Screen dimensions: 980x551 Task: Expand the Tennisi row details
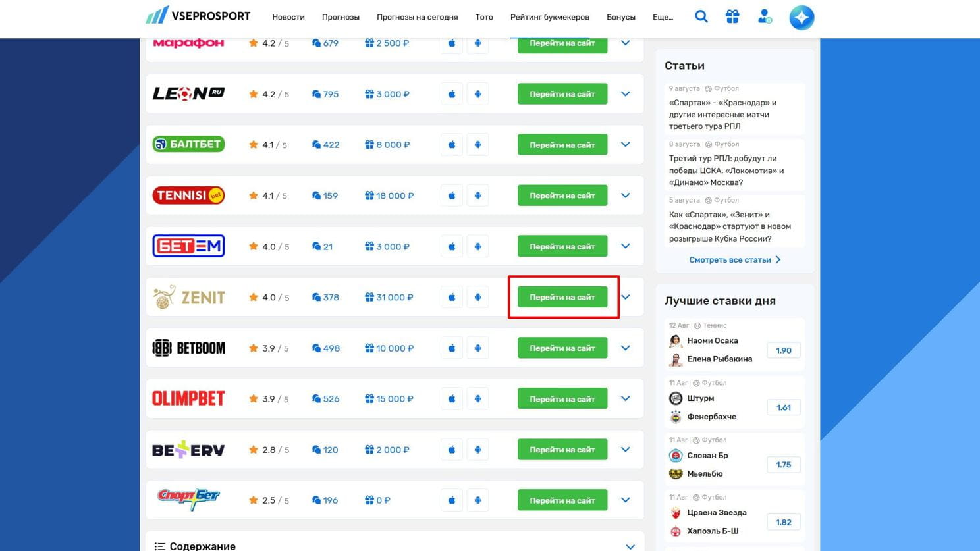(626, 196)
